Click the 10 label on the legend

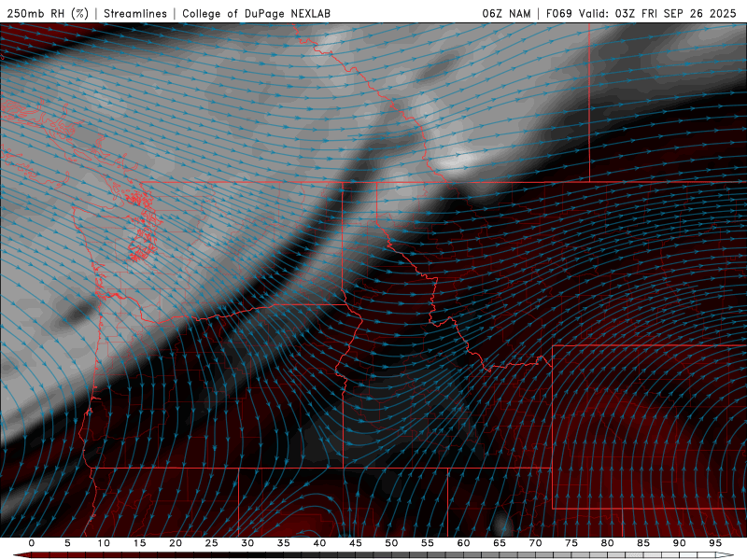(104, 543)
